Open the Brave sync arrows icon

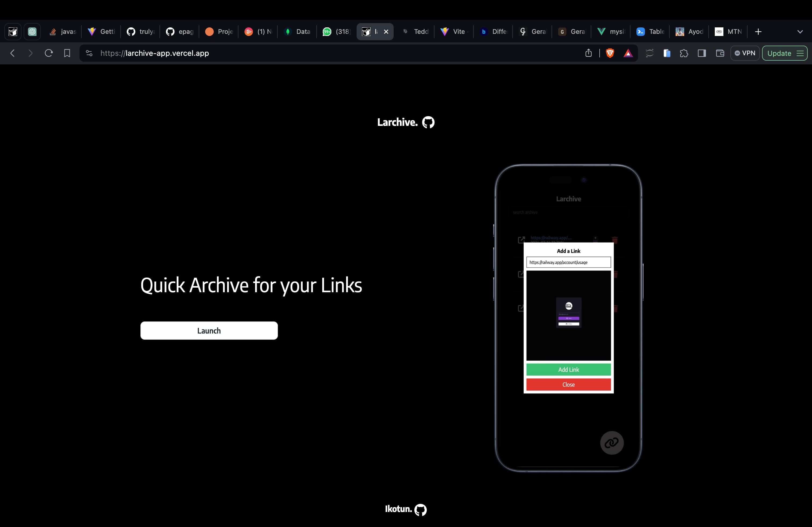(650, 53)
